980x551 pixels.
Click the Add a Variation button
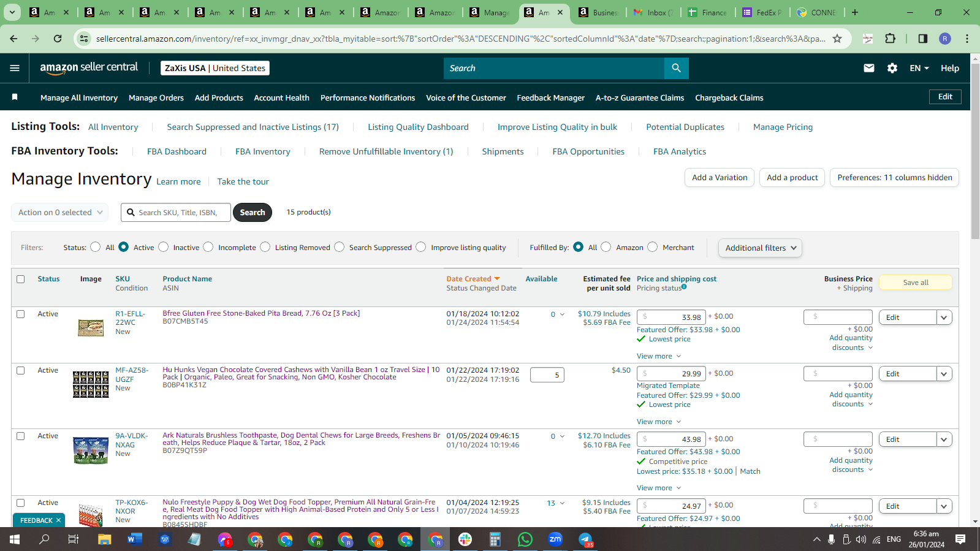pos(720,178)
